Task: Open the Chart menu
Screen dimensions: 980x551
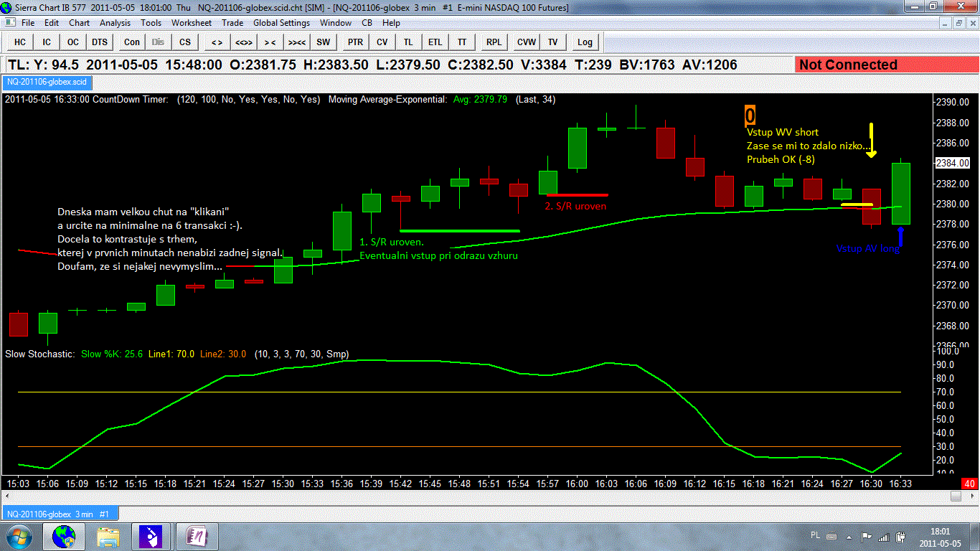Action: pos(80,23)
